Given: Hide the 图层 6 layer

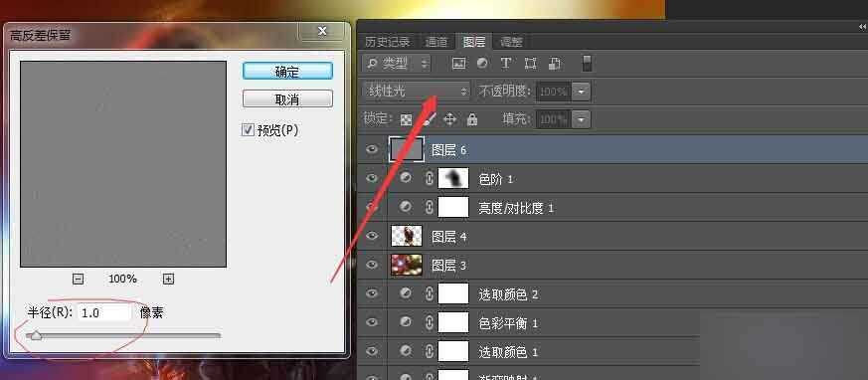Looking at the screenshot, I should [x=372, y=149].
